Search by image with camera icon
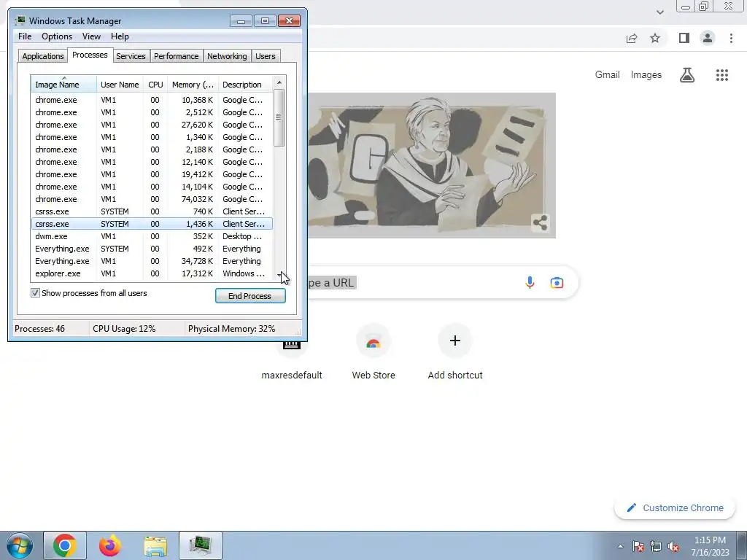 tap(557, 282)
